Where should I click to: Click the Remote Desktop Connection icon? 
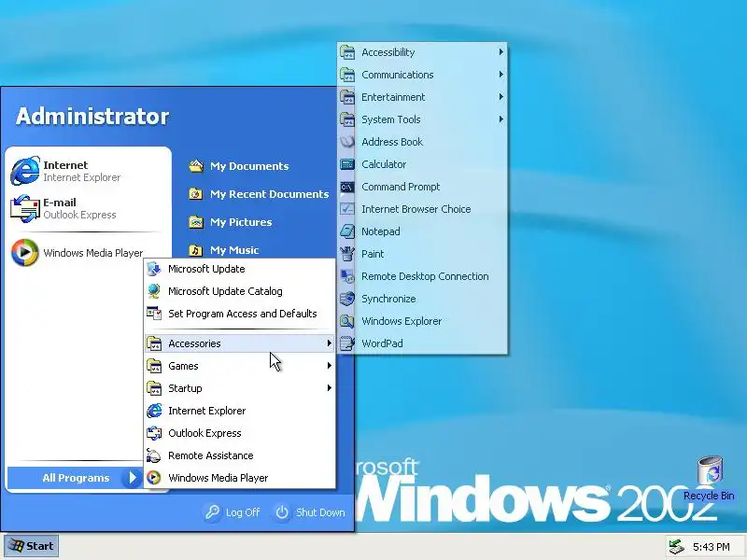[347, 276]
